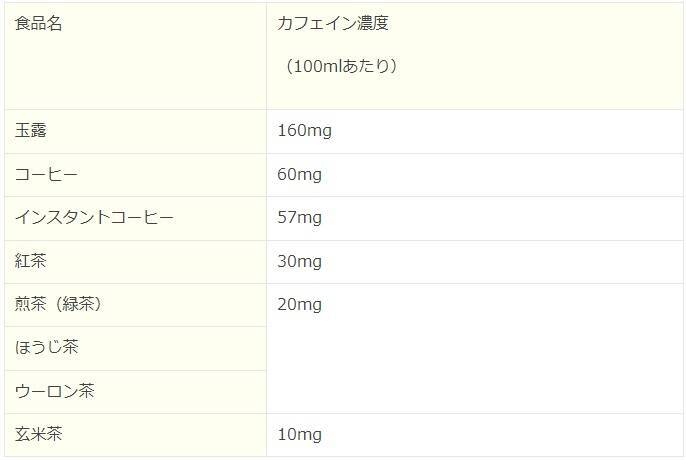Viewport: 686px width, 460px height.
Task: Click the 30mg value cell
Action: (x=300, y=262)
